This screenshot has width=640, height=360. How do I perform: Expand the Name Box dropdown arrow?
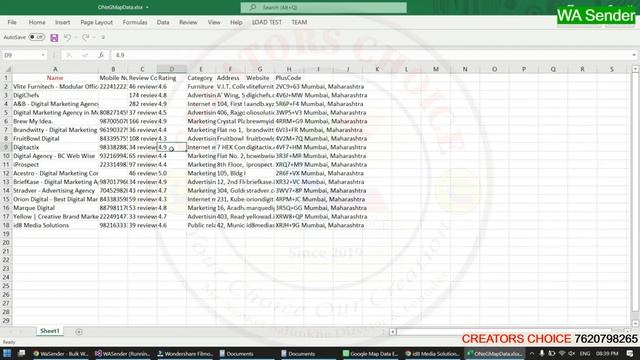tap(43, 55)
